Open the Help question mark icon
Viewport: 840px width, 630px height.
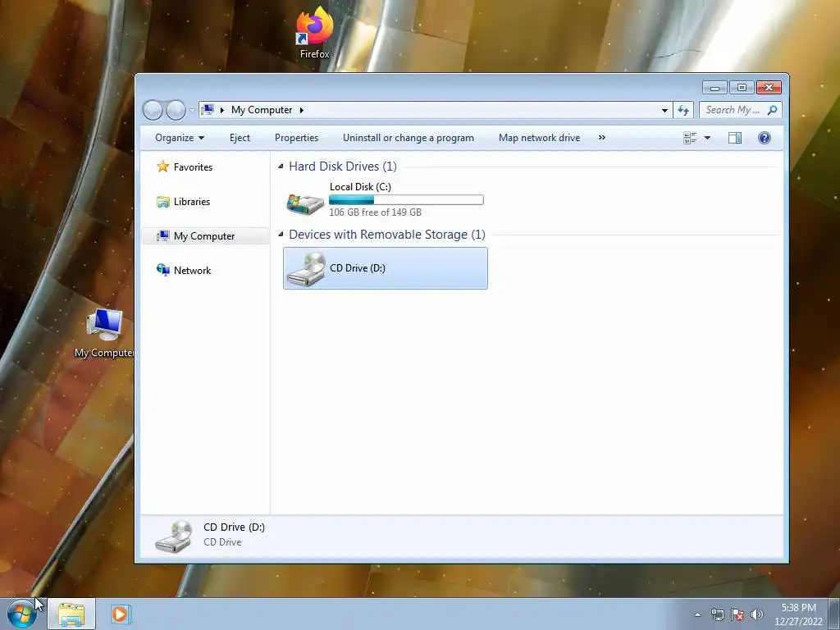tap(764, 138)
